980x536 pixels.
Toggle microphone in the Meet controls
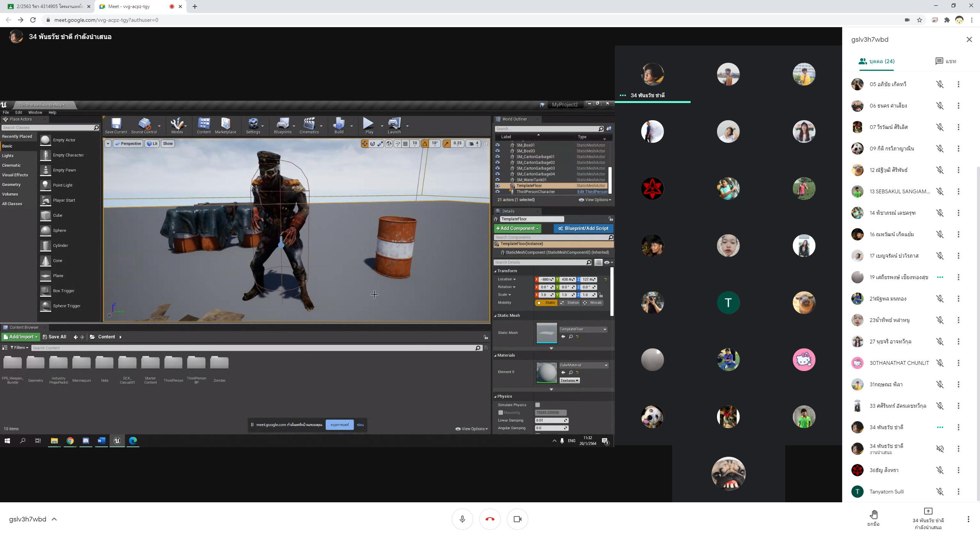point(462,519)
